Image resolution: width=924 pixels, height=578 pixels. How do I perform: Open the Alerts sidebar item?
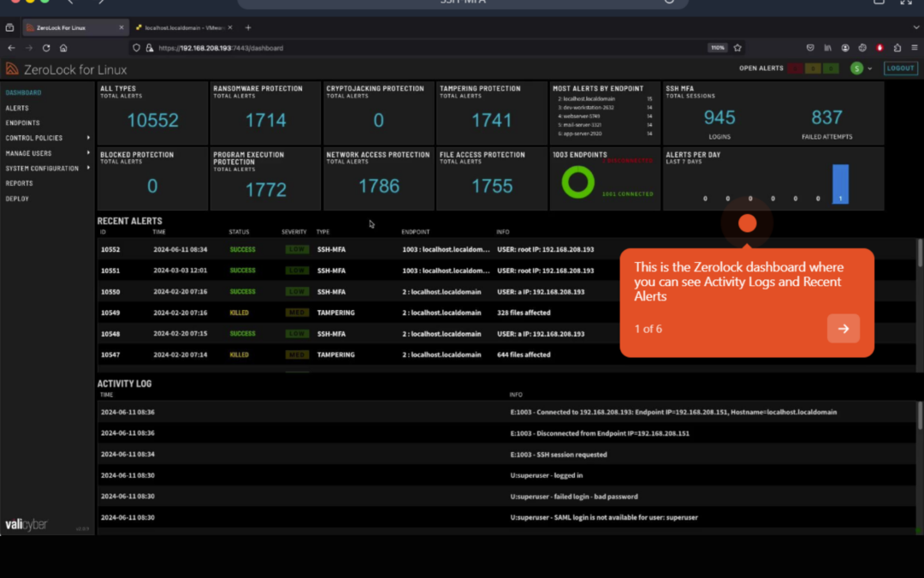17,108
